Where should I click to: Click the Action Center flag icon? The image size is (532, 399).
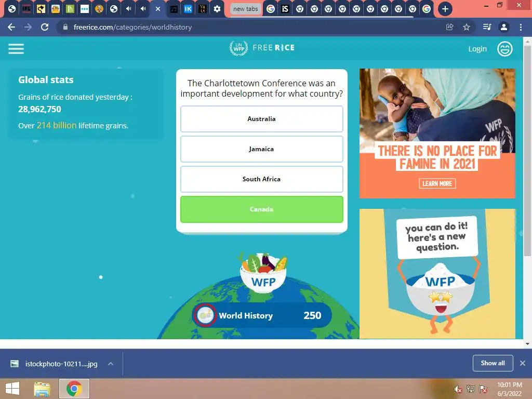[x=483, y=389]
